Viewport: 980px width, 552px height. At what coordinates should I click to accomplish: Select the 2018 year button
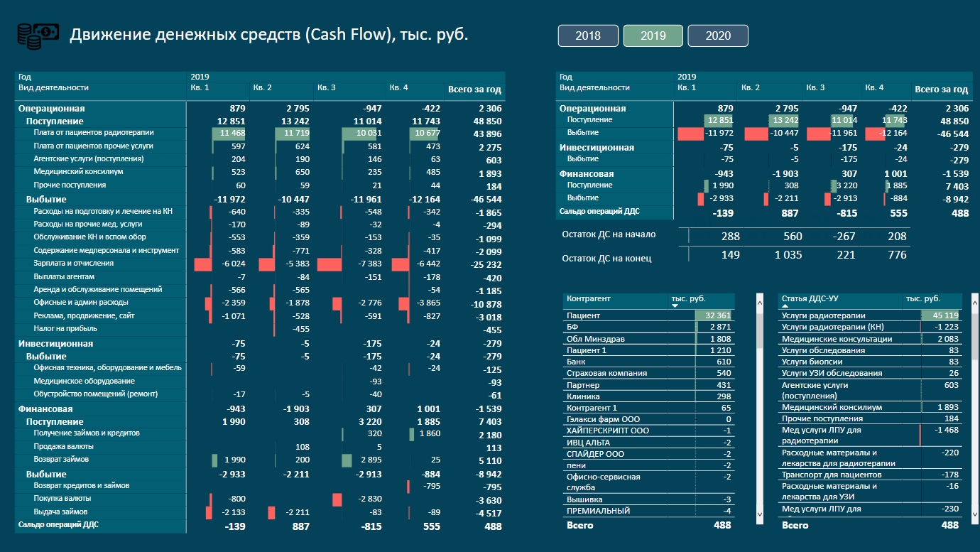point(588,36)
